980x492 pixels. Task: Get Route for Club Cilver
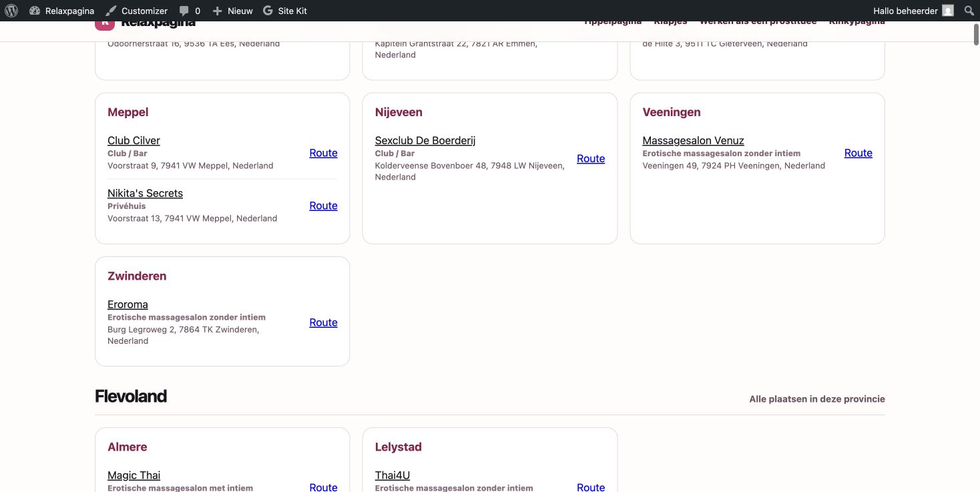click(323, 153)
